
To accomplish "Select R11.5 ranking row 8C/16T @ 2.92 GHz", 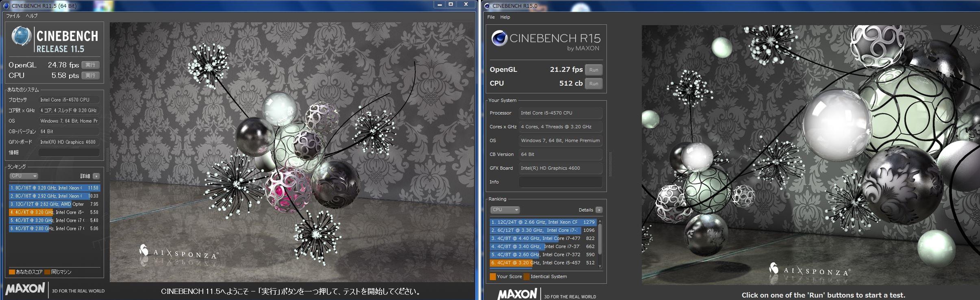I will tap(54, 196).
